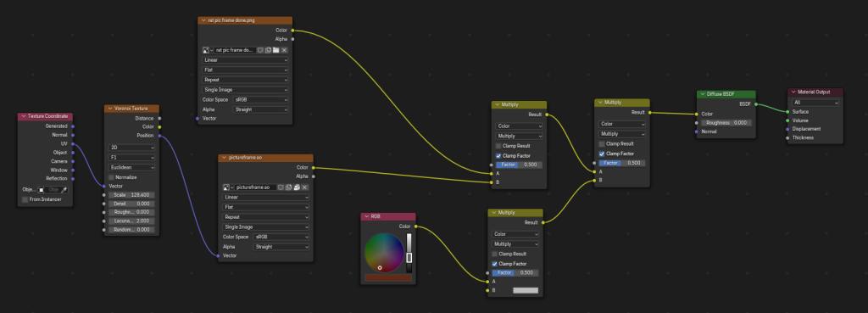Click the Roughness 0.000 field in Diffuse BSDF

(x=726, y=123)
